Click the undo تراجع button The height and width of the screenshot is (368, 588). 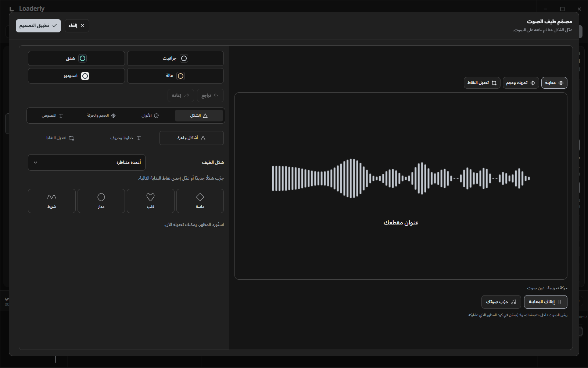click(x=210, y=96)
